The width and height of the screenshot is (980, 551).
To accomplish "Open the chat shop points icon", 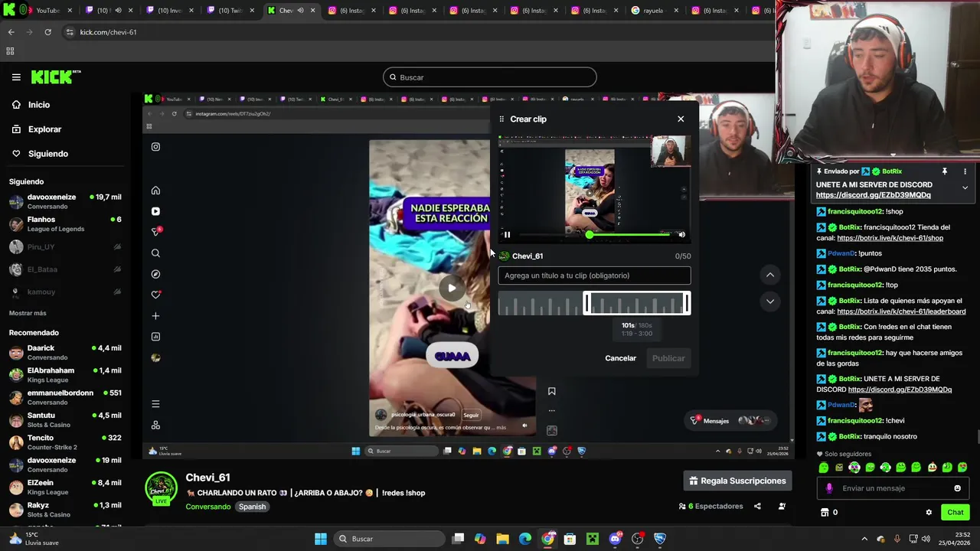I will (x=825, y=513).
